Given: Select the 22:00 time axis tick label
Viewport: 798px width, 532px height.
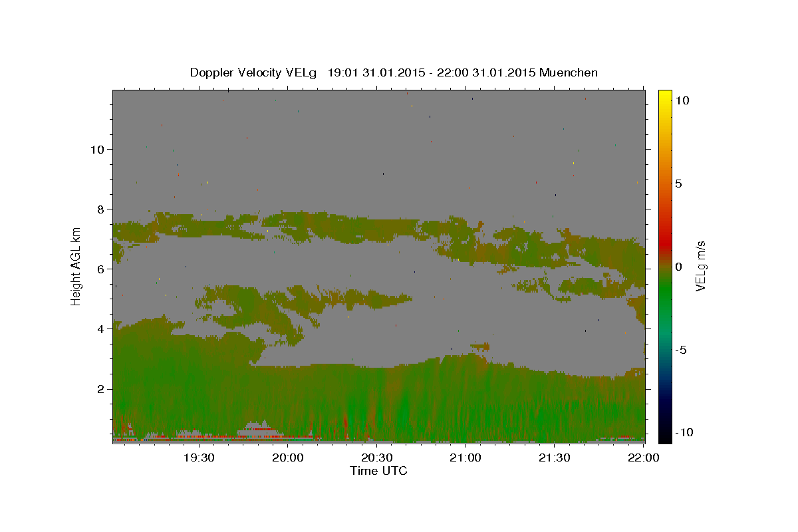Looking at the screenshot, I should pos(642,458).
